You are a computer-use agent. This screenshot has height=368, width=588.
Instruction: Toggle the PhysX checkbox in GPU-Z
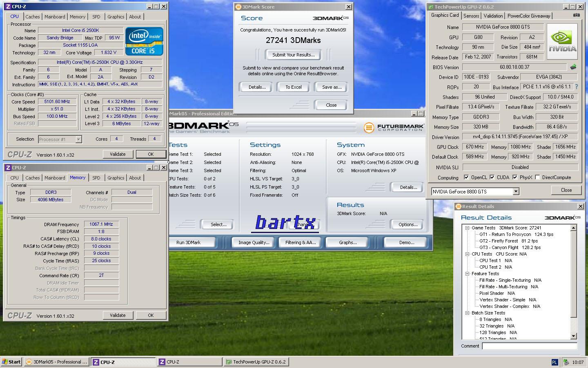click(515, 177)
